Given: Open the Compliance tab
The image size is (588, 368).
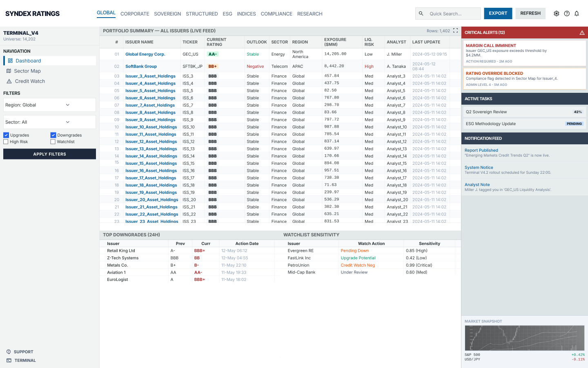Looking at the screenshot, I should tap(276, 14).
